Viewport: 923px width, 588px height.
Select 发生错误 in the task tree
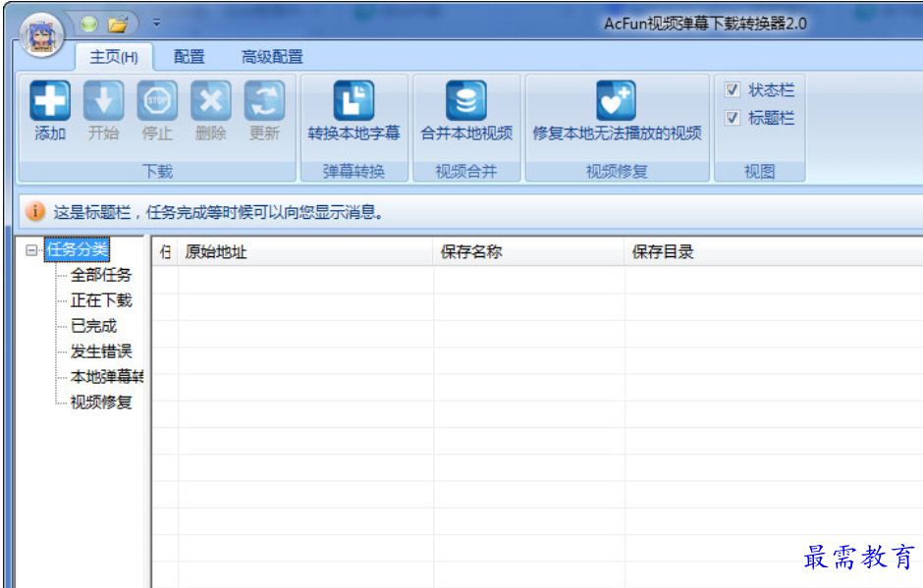click(x=101, y=351)
